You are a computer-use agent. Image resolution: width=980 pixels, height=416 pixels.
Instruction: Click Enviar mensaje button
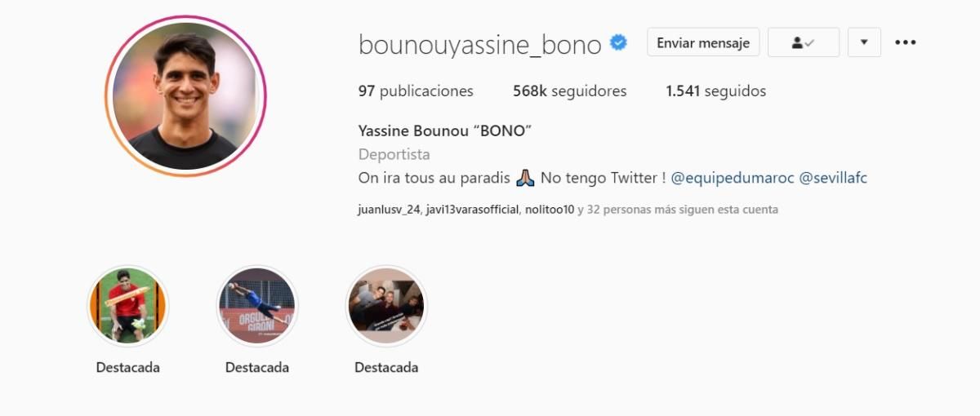tap(703, 42)
